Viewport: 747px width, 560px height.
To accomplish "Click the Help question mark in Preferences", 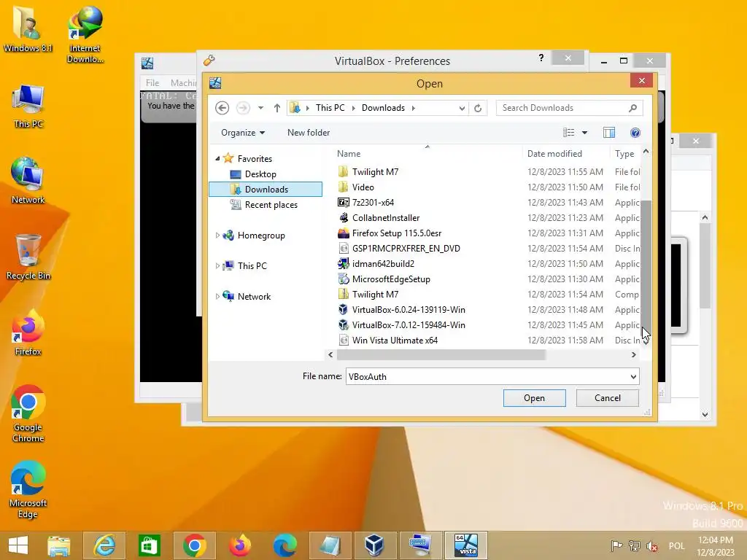I will click(x=541, y=58).
